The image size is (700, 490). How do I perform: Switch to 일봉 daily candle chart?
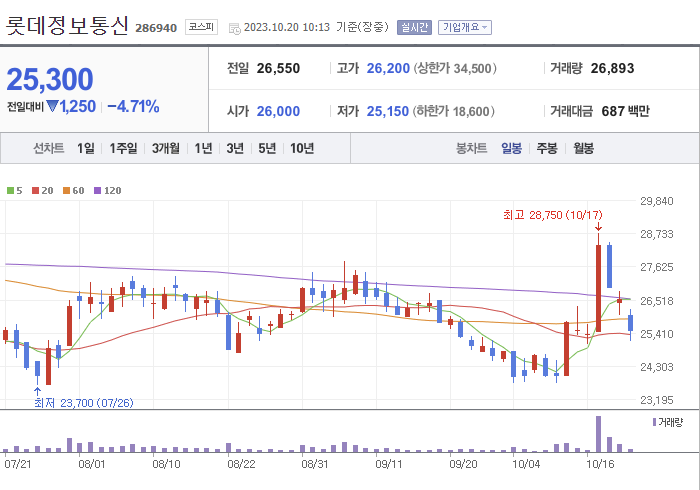[x=511, y=148]
